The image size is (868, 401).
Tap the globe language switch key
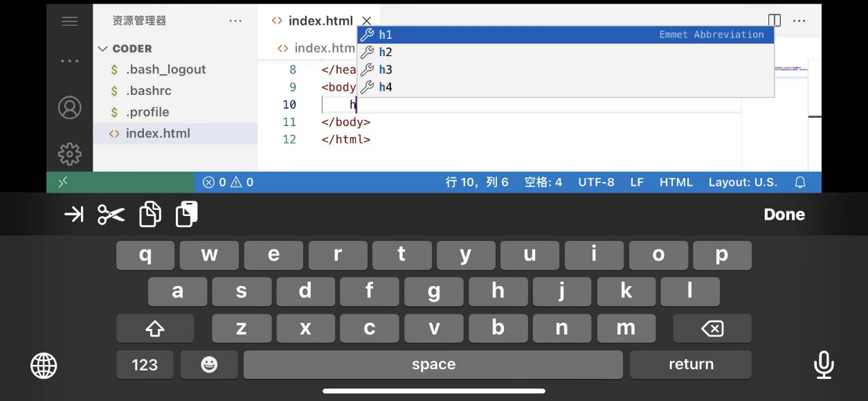click(44, 365)
